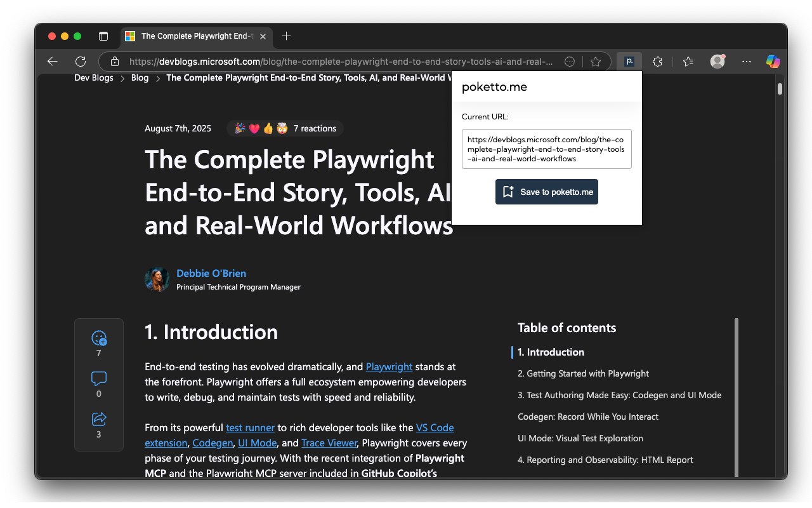Click Principal Technical Program Manager text
The image size is (812, 508).
(x=239, y=287)
